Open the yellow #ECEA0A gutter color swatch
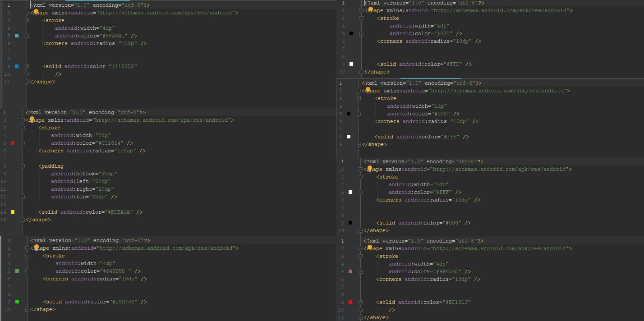 tap(13, 212)
